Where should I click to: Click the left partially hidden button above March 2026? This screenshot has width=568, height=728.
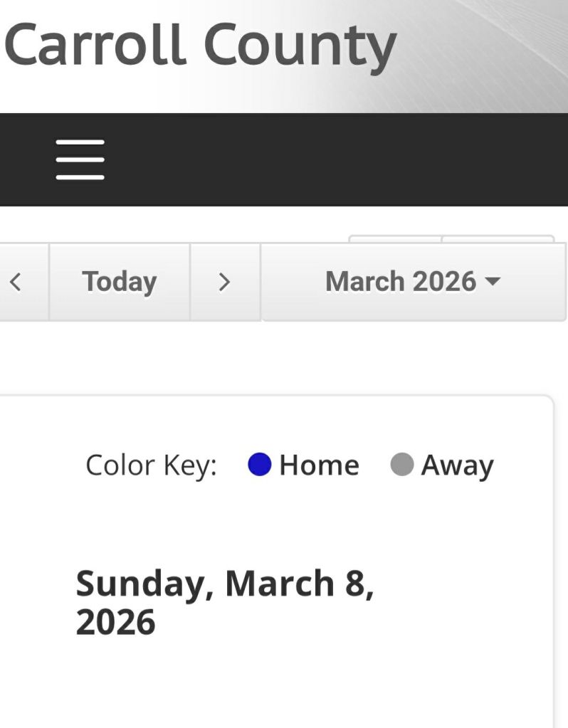pos(395,239)
